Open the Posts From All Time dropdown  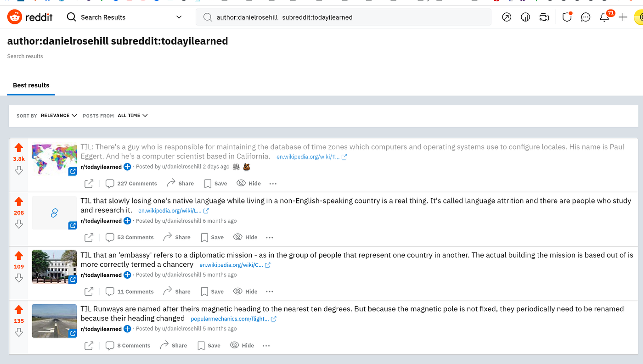point(133,116)
